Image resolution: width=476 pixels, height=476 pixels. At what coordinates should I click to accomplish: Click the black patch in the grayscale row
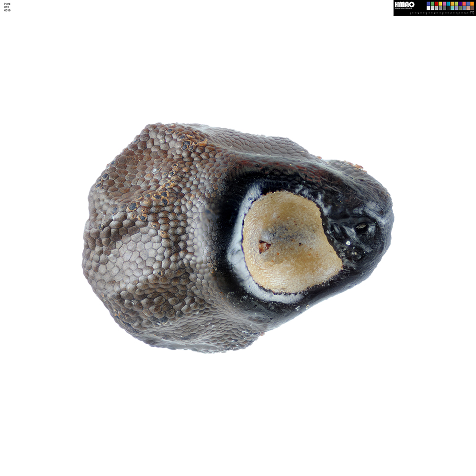pos(448,8)
